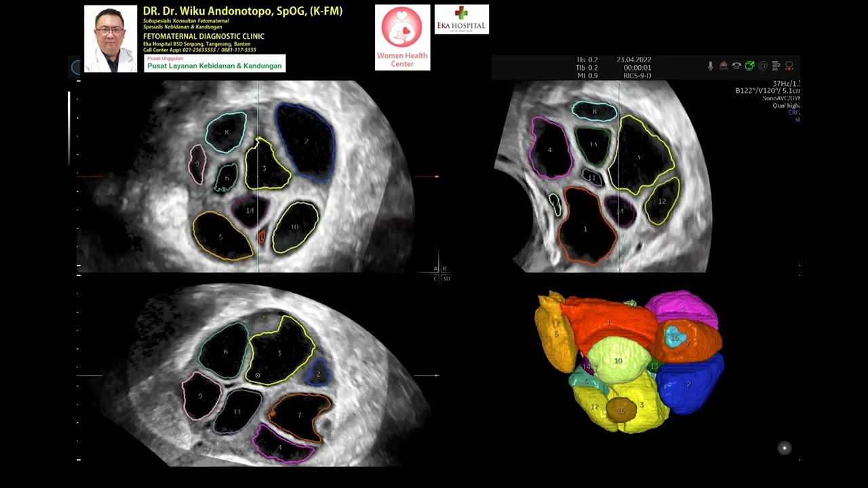Select teal follicle 6 in plane A
This screenshot has height=488, width=868.
coord(226,178)
